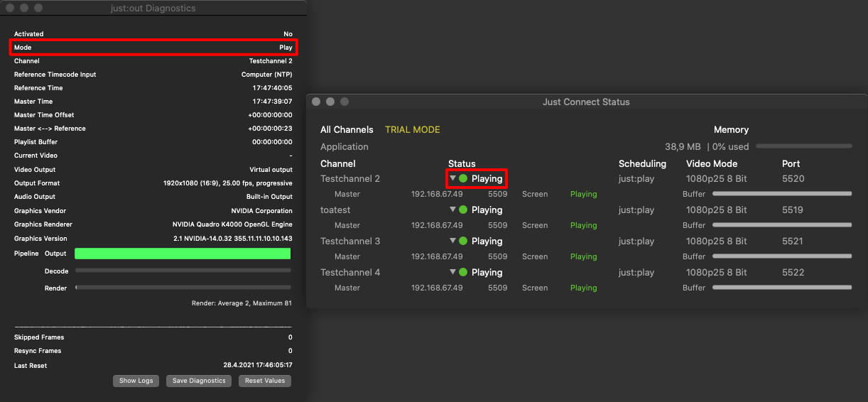The width and height of the screenshot is (868, 402).
Task: Click Memory value 38,9 MB
Action: point(683,147)
